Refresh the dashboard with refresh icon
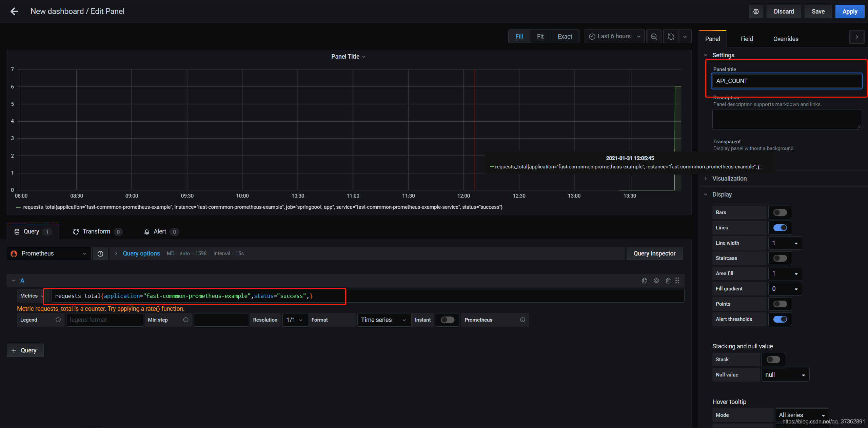Screen dimensions: 868x428 (671, 37)
